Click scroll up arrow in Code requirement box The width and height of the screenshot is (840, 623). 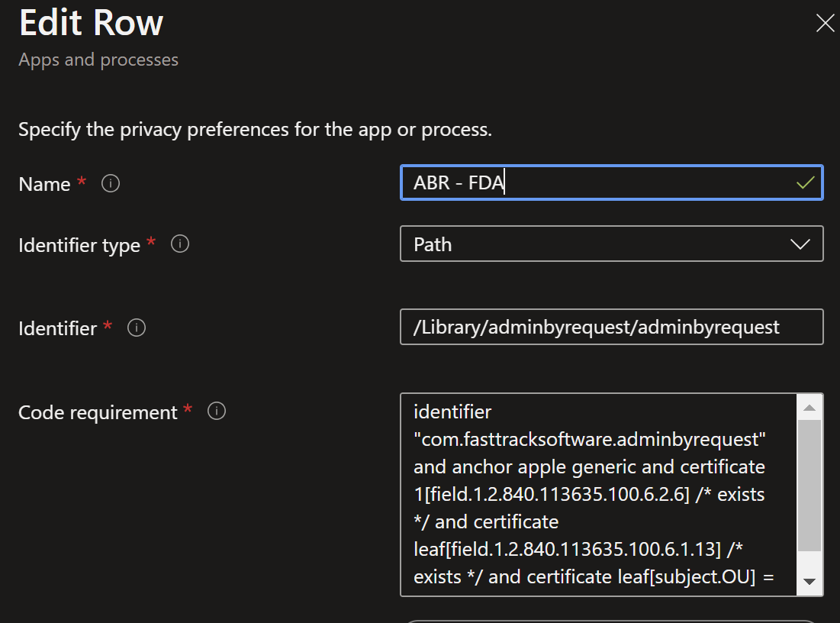(x=809, y=408)
